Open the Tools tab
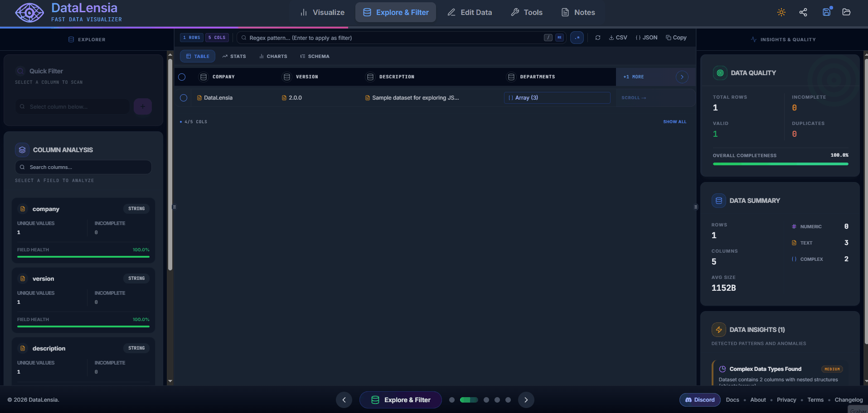Screen dimensions: 868x413 (527, 12)
